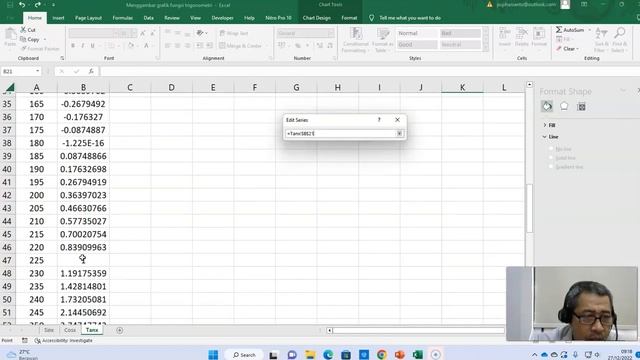Click the Format Painter brush
Image resolution: width=640 pixels, height=360 pixels.
coord(40,49)
